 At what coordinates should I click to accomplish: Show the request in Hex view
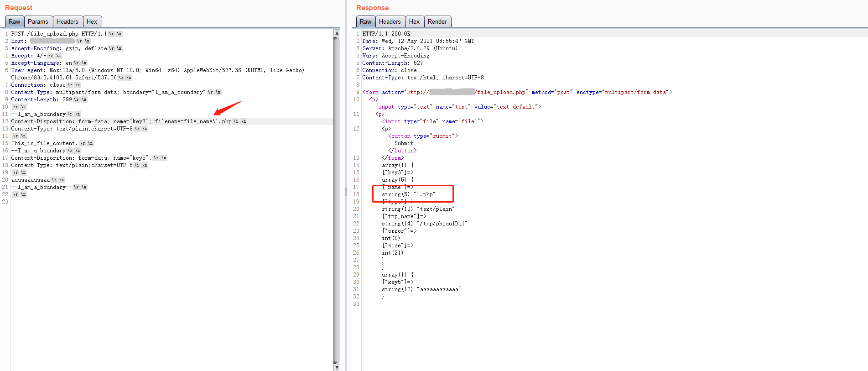(x=92, y=21)
